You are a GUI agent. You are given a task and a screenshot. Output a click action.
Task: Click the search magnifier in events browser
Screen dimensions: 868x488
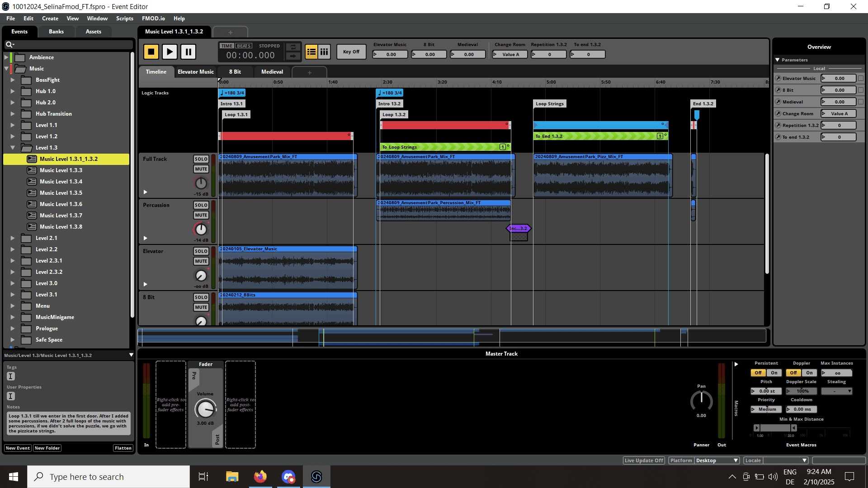point(9,44)
